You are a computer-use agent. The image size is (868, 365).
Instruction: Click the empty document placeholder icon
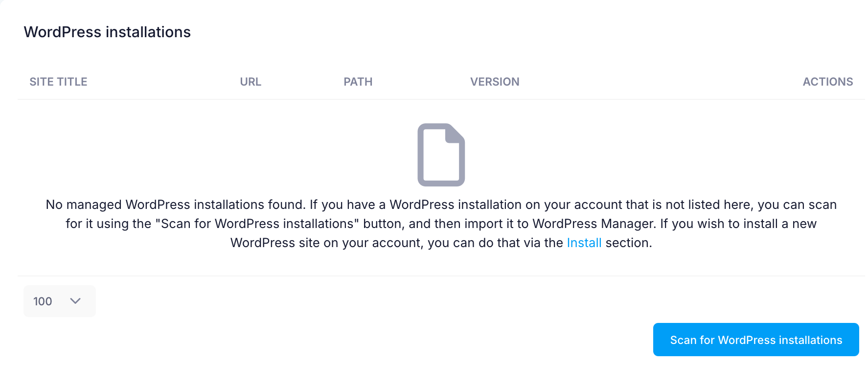441,155
